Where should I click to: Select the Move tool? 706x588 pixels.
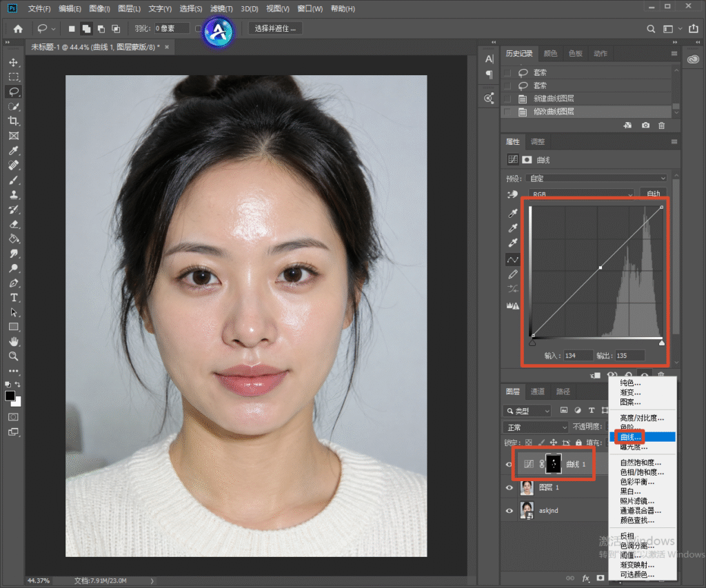14,62
